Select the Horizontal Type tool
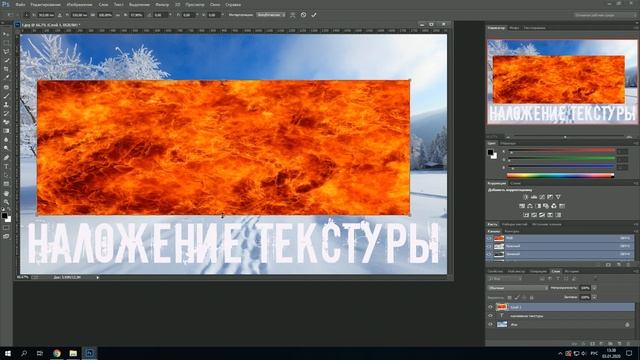This screenshot has width=640, height=360. pyautogui.click(x=6, y=167)
